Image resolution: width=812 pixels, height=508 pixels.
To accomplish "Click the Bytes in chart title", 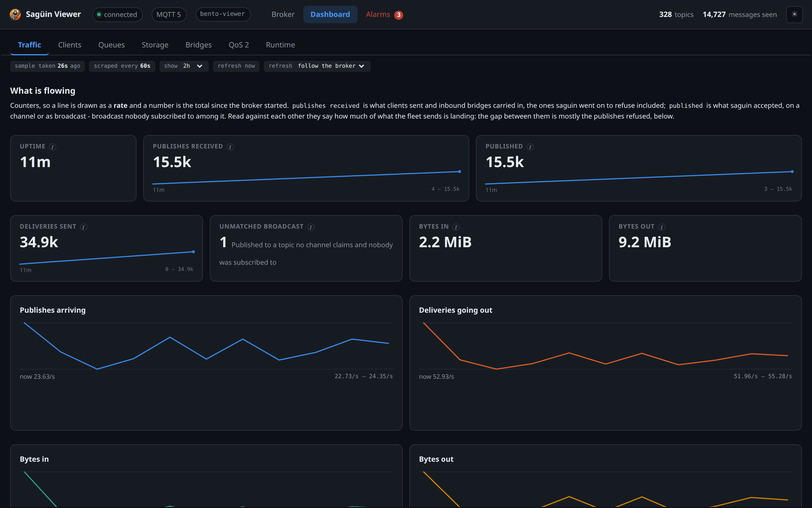I will click(x=34, y=459).
